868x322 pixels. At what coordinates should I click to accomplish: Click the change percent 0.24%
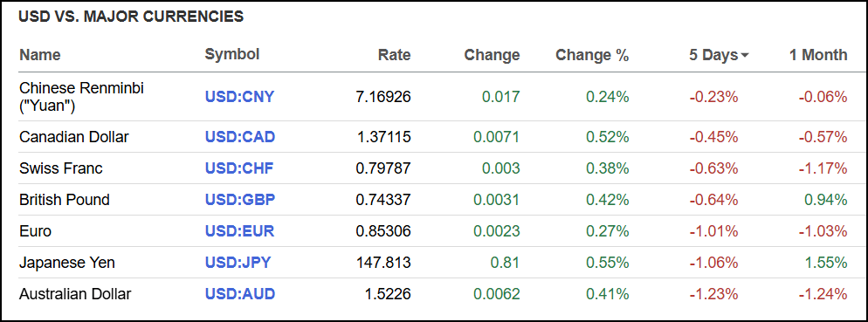point(608,97)
